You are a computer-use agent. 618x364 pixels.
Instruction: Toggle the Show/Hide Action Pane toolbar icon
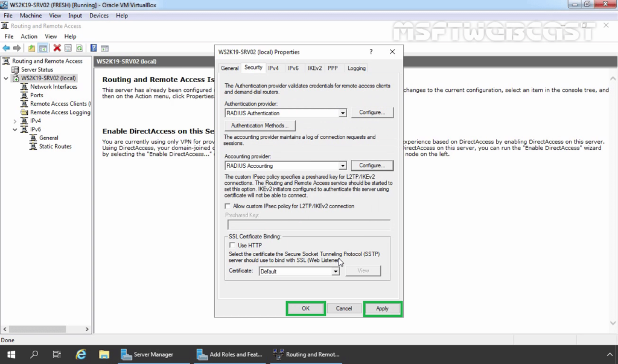[104, 48]
